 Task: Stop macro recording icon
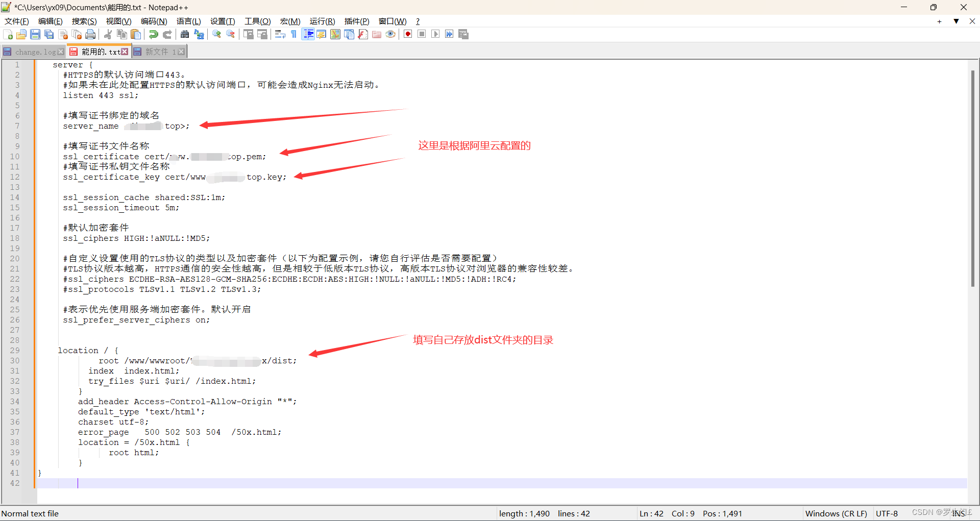(x=422, y=34)
